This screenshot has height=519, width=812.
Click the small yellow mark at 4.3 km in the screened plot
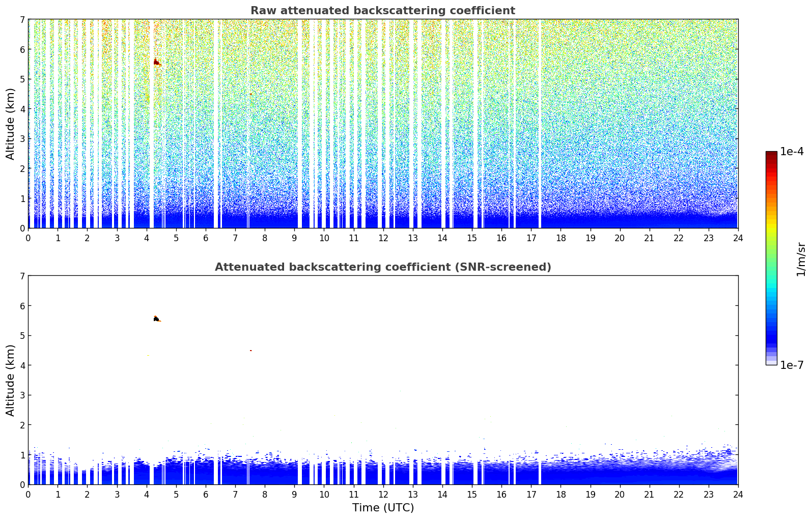(x=148, y=355)
